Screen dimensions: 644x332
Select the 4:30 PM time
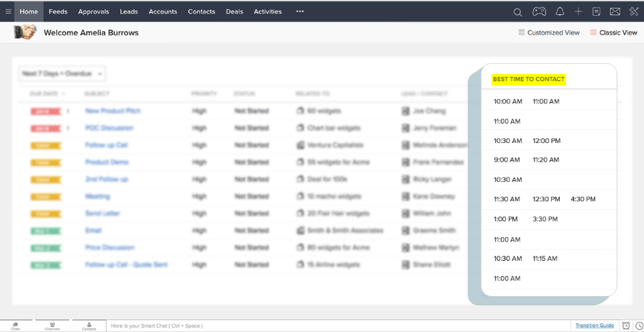click(x=583, y=199)
